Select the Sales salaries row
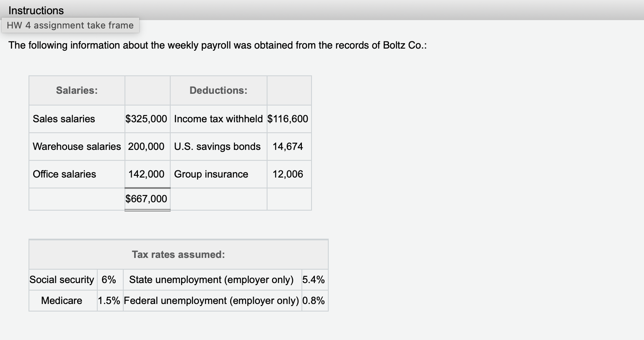 click(63, 118)
